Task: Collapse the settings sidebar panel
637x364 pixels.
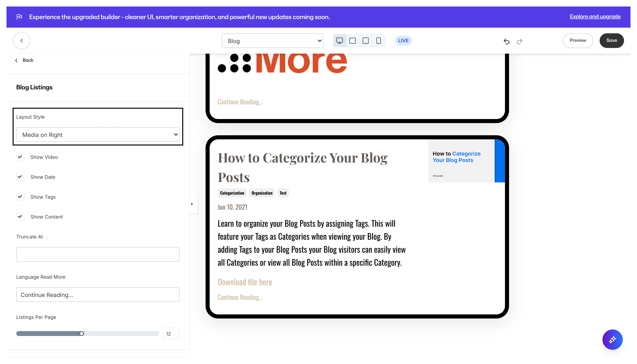Action: point(192,204)
